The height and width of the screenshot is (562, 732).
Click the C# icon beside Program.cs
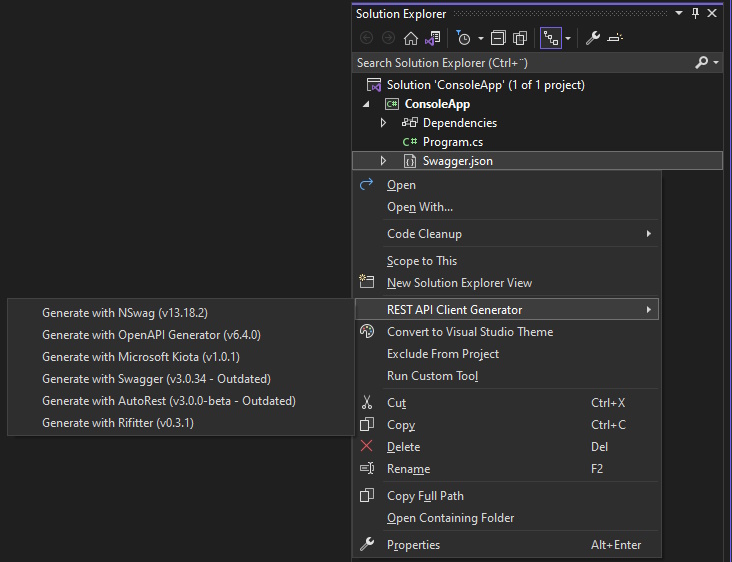(409, 142)
